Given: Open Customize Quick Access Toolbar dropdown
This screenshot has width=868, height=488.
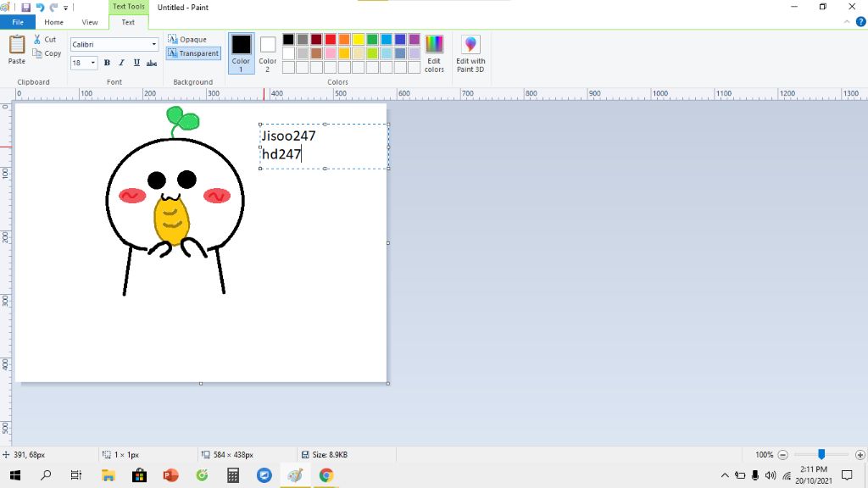Looking at the screenshot, I should (65, 8).
